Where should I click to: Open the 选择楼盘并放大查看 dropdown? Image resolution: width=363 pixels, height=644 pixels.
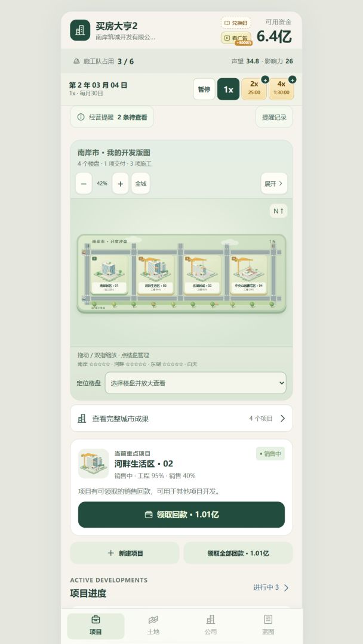(196, 383)
